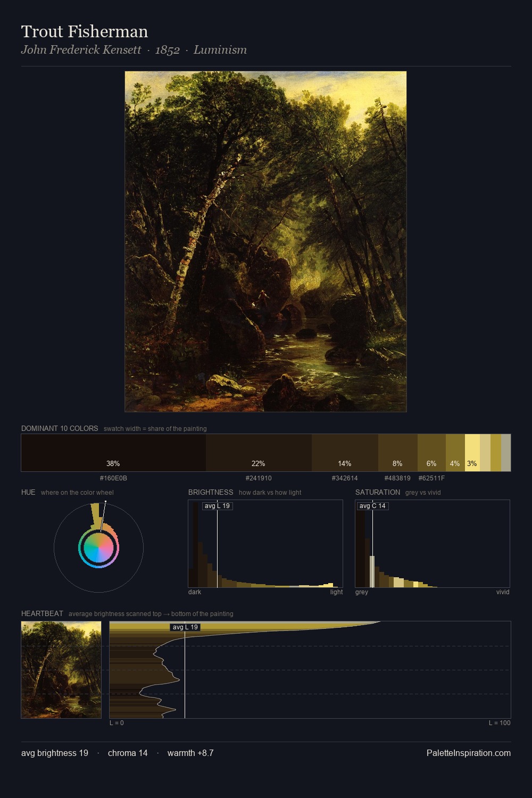Click the "avg C 14" tag in Saturation histogram
The width and height of the screenshot is (532, 798).
point(372,506)
